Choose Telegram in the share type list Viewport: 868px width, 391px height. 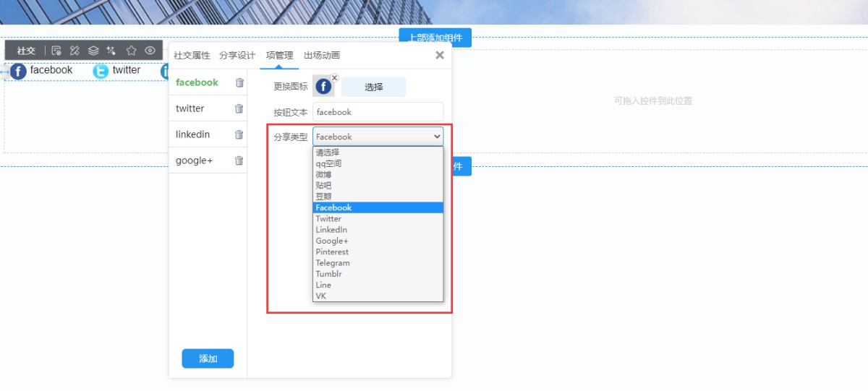click(x=378, y=263)
